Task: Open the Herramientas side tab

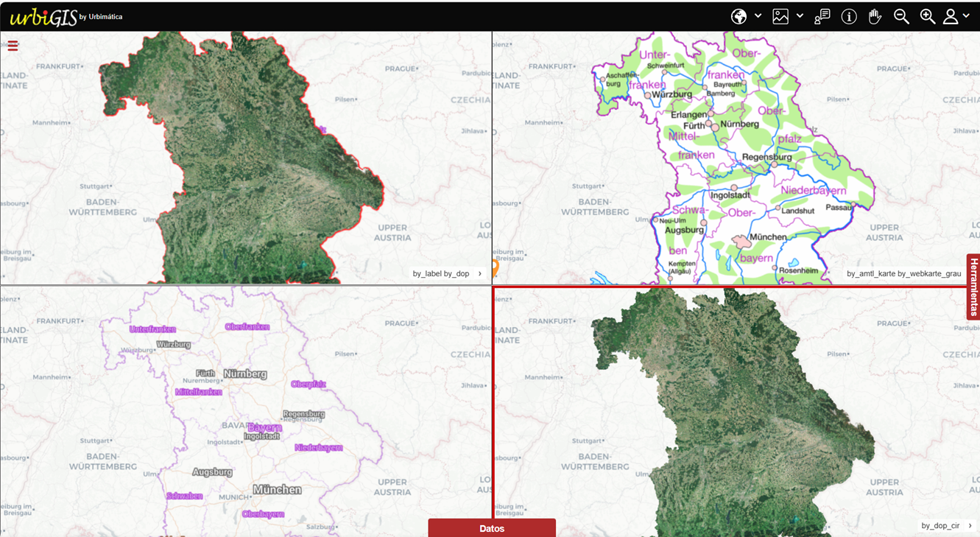Action: point(973,287)
